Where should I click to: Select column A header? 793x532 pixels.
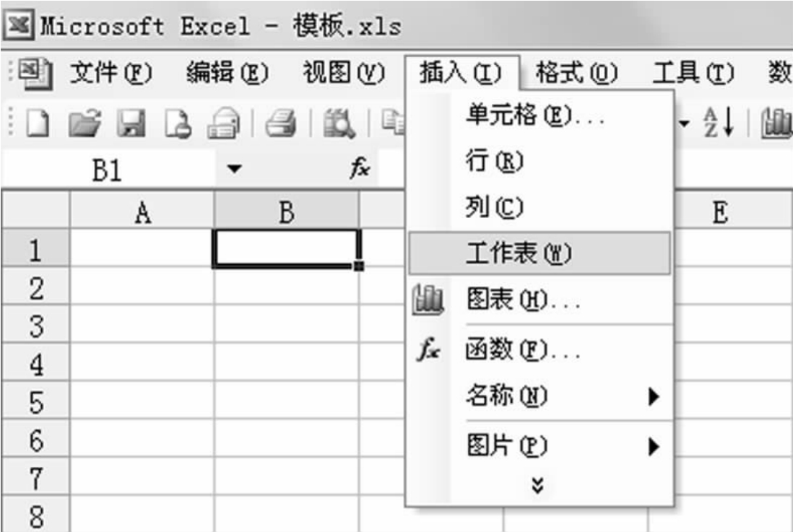click(142, 212)
